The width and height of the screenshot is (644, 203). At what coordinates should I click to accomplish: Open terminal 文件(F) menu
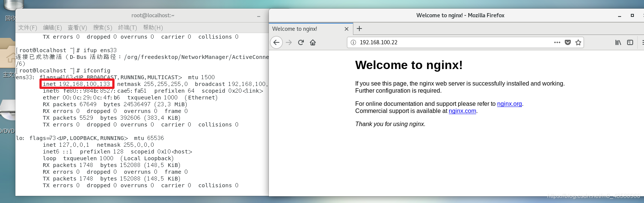coord(28,28)
